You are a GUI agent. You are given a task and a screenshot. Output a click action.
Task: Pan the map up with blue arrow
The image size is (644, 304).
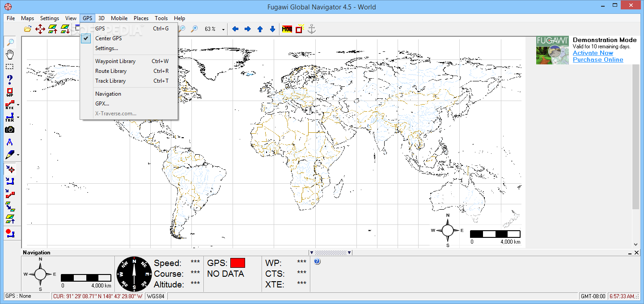click(x=260, y=29)
